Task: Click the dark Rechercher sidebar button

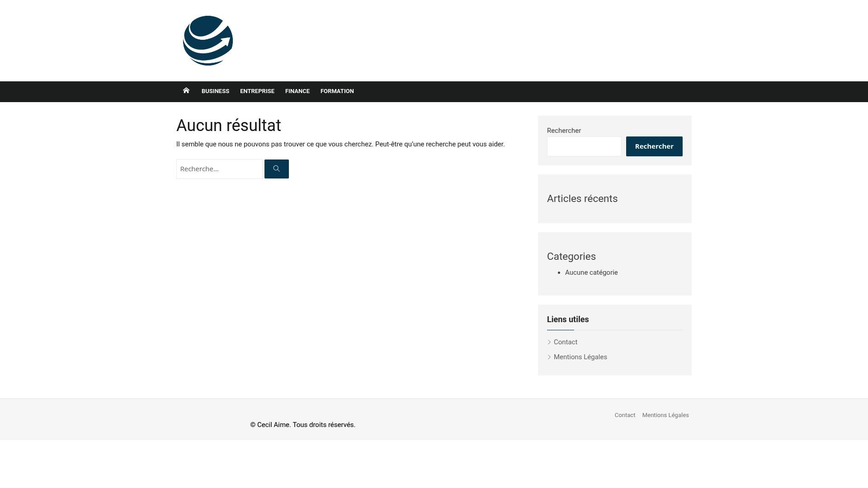Action: click(654, 146)
